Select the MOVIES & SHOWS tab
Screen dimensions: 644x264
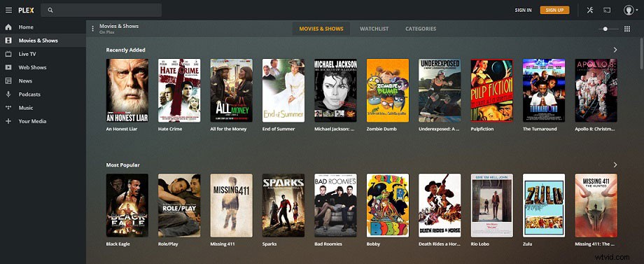(x=321, y=29)
